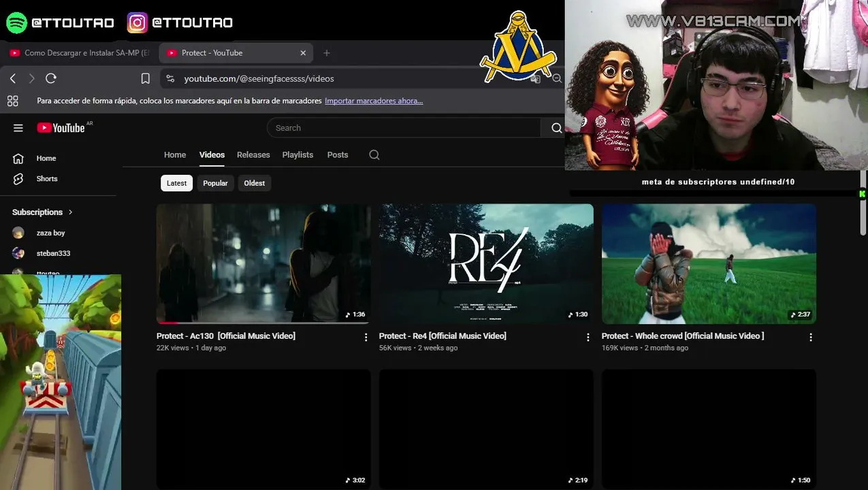Click the zaza boy channel avatar

[x=18, y=233]
